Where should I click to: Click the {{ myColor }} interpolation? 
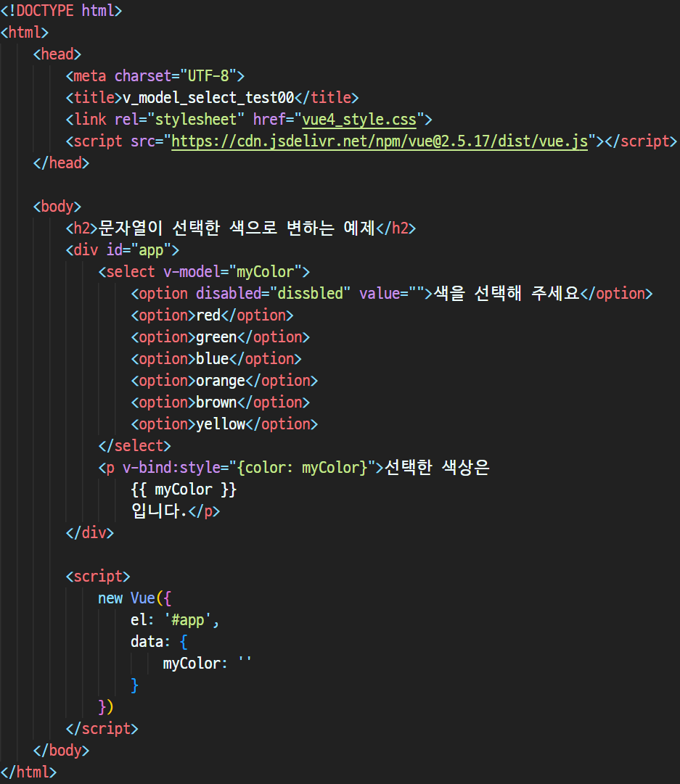click(x=184, y=490)
